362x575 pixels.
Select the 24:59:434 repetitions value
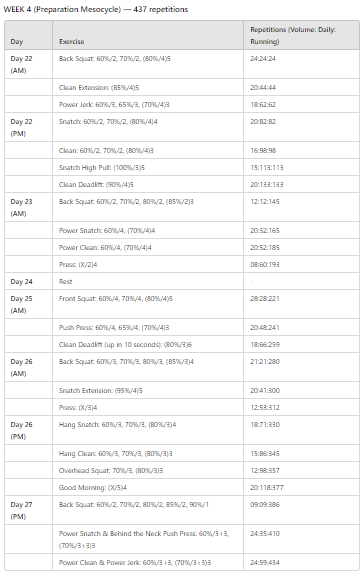coord(265,562)
